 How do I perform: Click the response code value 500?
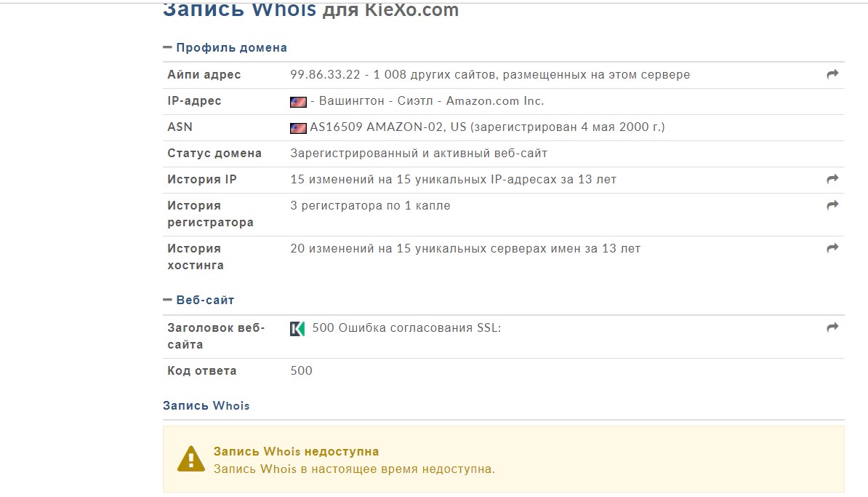(301, 370)
